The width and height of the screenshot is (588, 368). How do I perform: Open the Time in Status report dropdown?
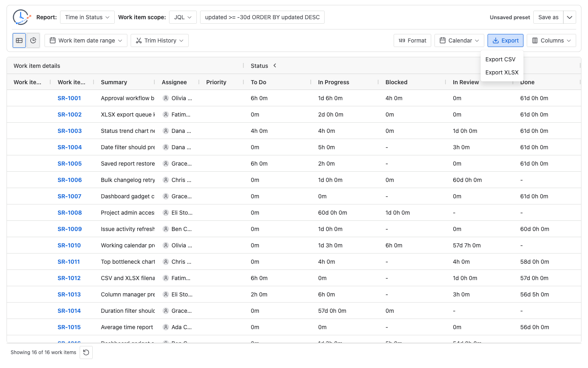87,17
